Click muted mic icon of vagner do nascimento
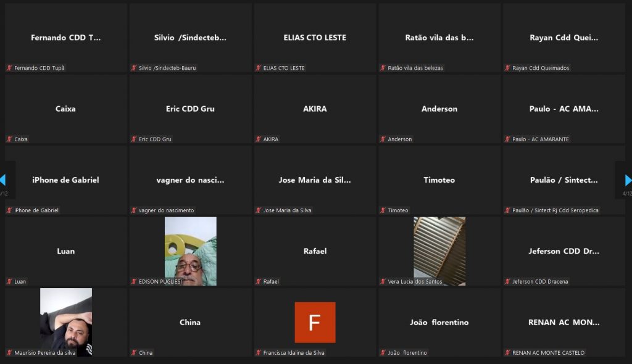 (x=134, y=210)
